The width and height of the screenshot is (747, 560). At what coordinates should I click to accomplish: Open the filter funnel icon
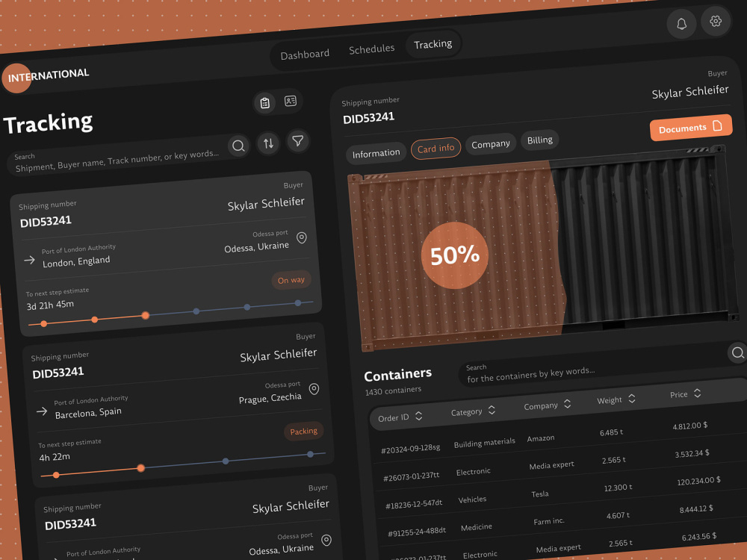298,141
